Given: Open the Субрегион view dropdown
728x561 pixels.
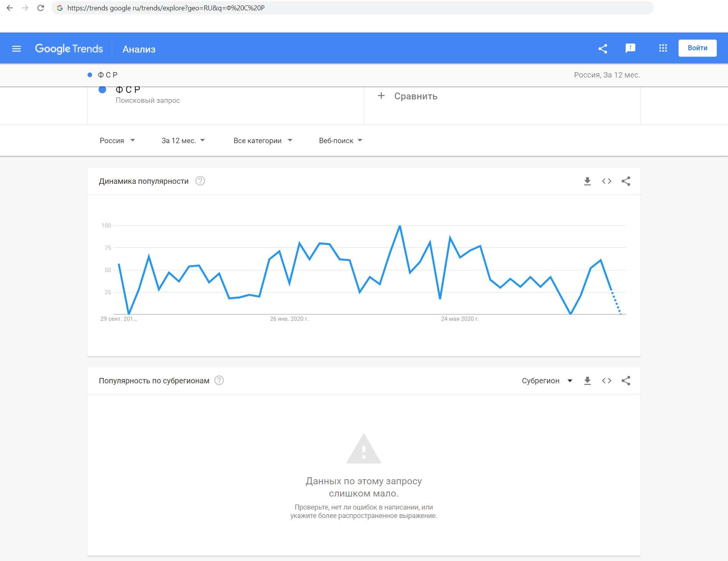Looking at the screenshot, I should (x=547, y=381).
